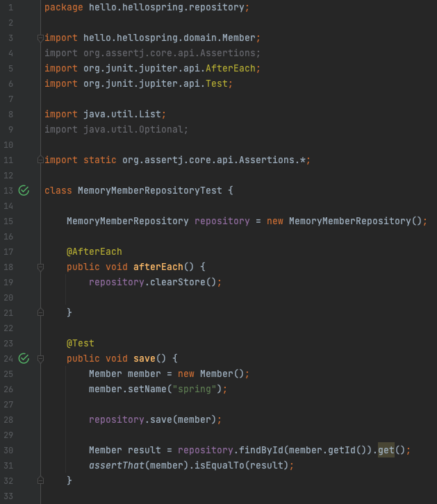Run the MemoryMemberRepositoryTest class via its gutter icon
This screenshot has width=437, height=504.
click(24, 191)
